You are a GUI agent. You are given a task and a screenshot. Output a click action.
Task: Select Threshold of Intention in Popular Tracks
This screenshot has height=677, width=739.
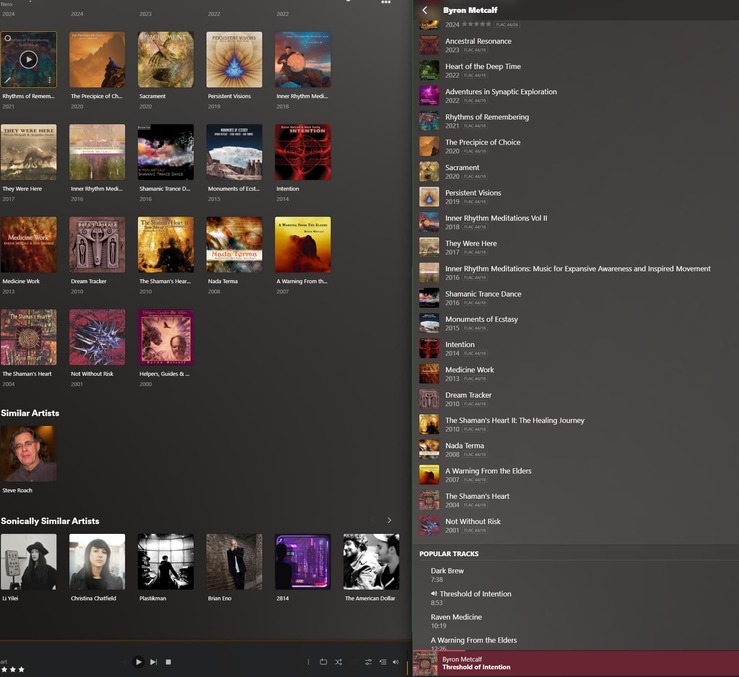(x=576, y=598)
